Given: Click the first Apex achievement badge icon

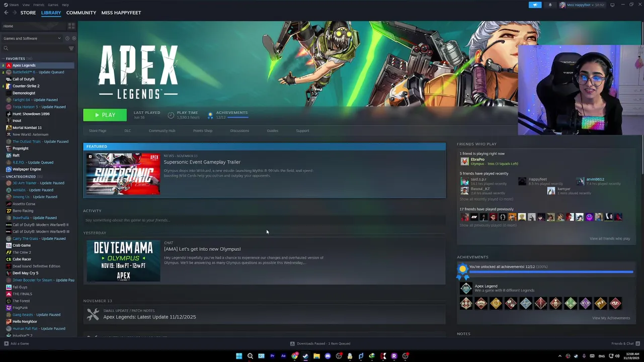Looking at the screenshot, I should (x=466, y=303).
